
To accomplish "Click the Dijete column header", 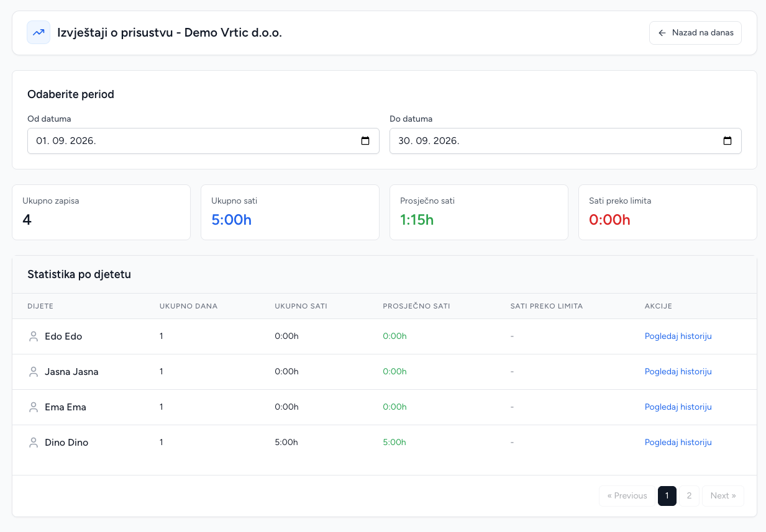I will point(40,306).
